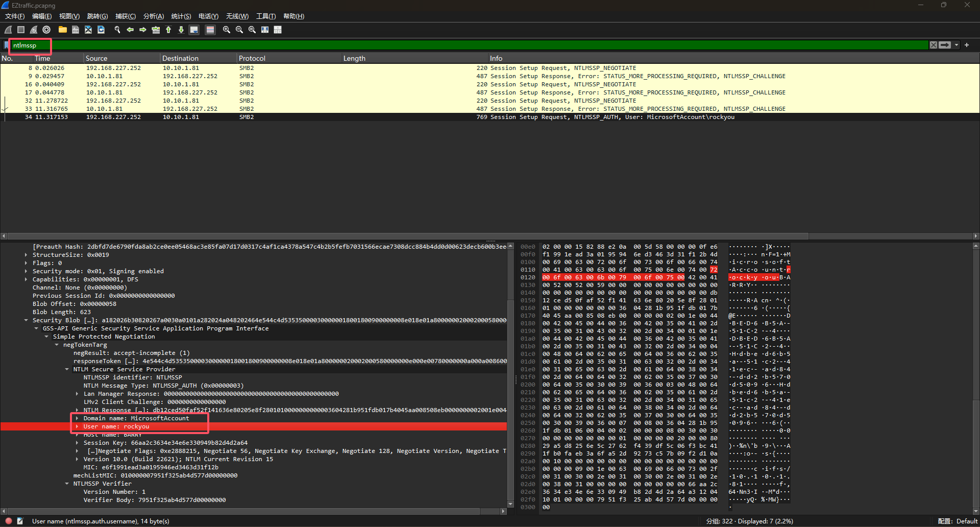Expand the Security mode field
Viewport: 980px width, 527px height.
point(26,271)
